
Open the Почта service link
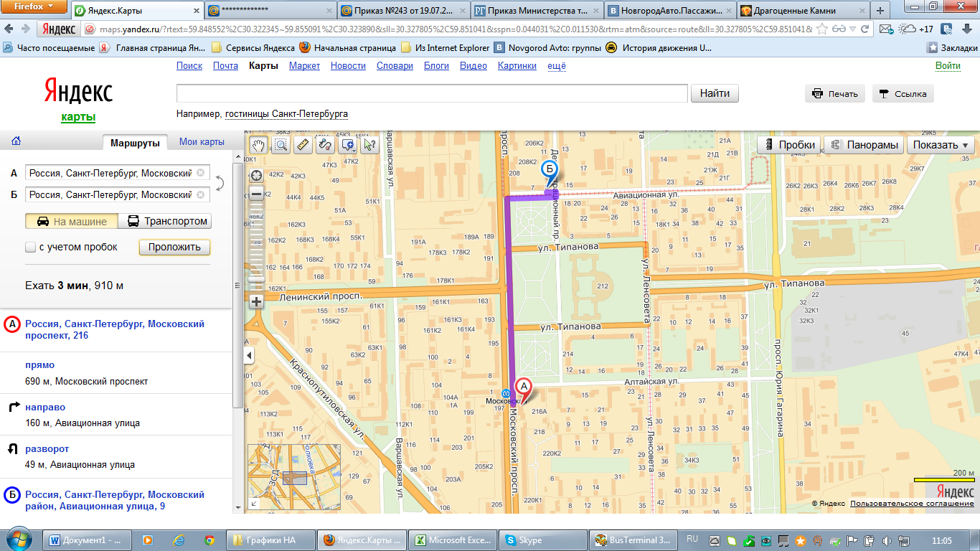click(x=225, y=66)
